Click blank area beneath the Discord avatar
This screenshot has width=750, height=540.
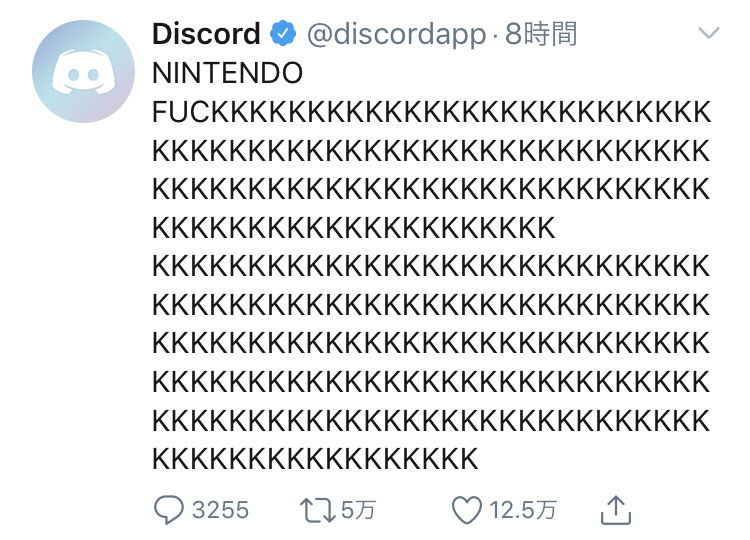point(83,287)
